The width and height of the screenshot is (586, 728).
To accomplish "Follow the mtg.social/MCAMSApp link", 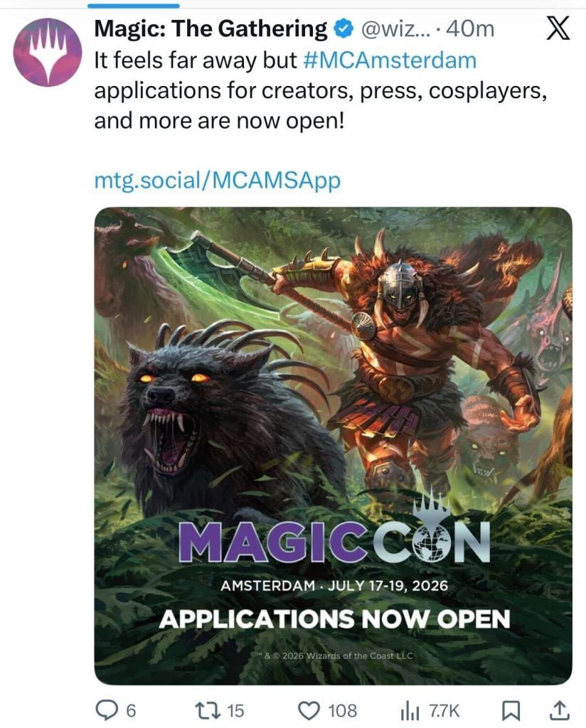I will [218, 180].
